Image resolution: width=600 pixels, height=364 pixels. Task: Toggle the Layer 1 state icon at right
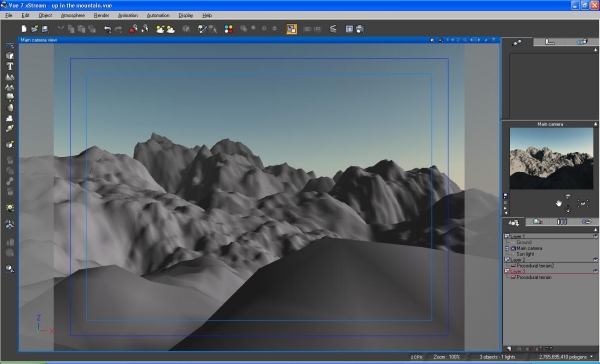pos(595,237)
